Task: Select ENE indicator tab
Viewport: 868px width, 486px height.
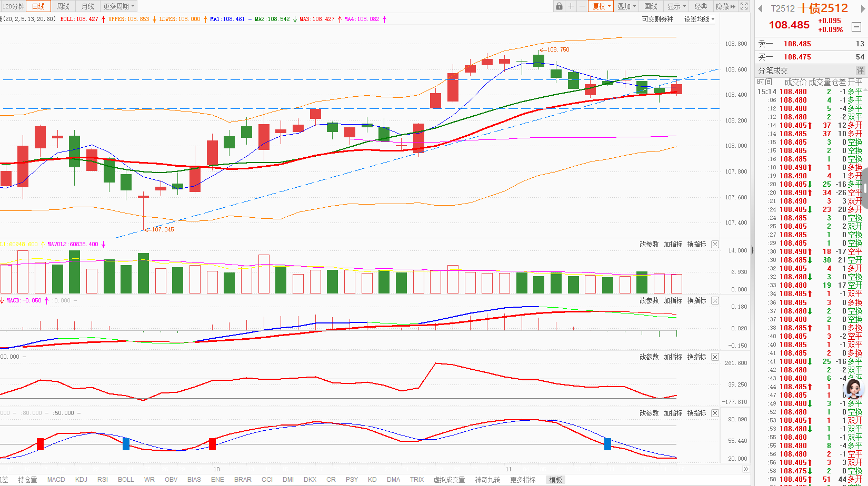Action: point(217,480)
